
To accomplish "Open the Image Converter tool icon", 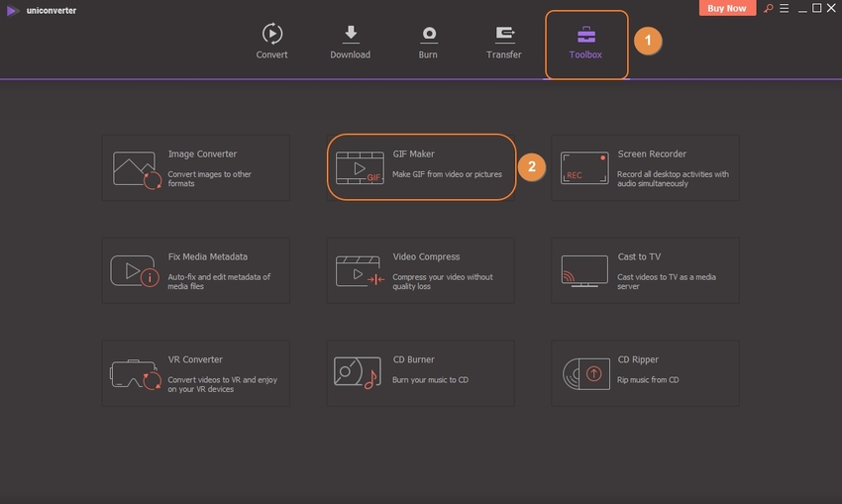I will tap(136, 168).
